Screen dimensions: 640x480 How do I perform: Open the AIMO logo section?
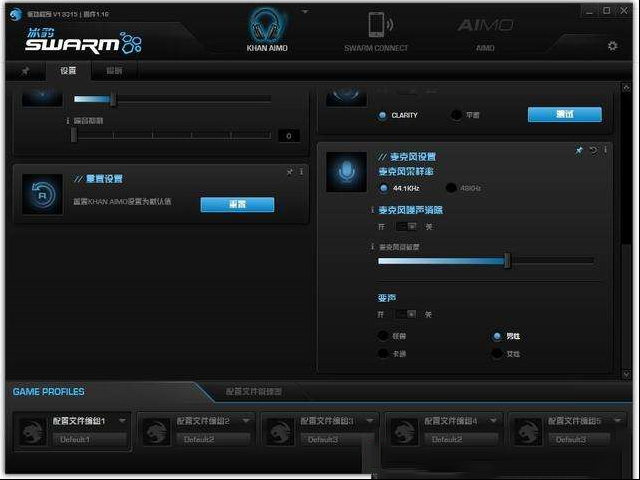point(485,25)
